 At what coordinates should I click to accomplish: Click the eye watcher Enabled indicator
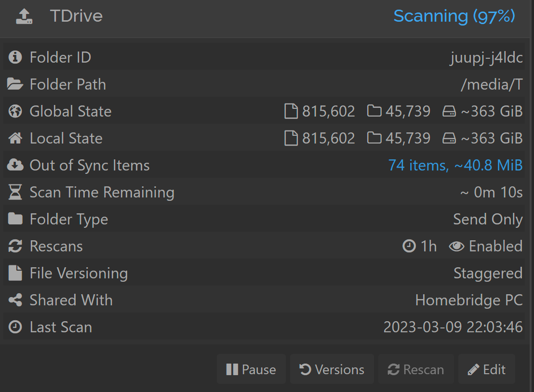486,246
